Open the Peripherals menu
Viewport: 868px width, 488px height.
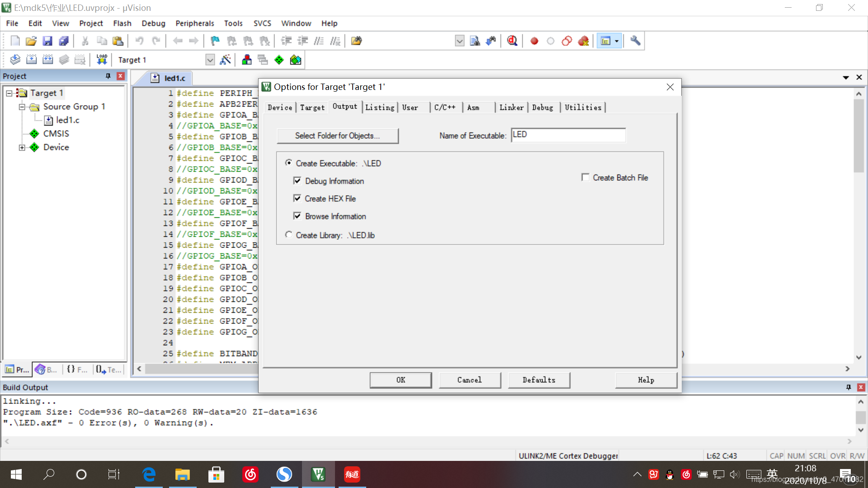click(195, 23)
